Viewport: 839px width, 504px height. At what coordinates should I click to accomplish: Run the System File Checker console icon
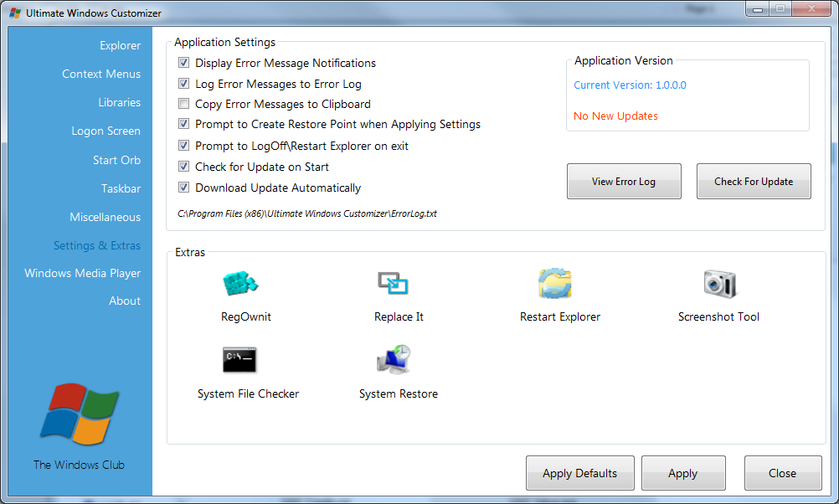click(x=239, y=359)
